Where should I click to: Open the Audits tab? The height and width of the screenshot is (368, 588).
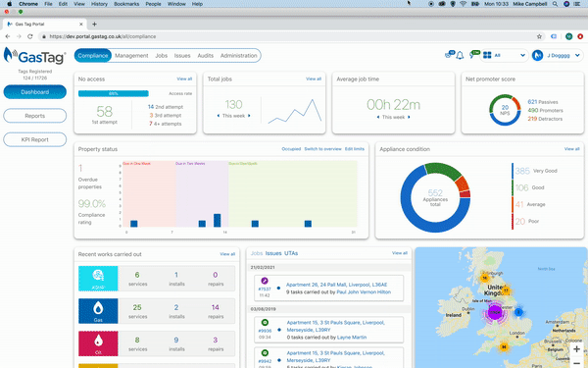tap(206, 56)
